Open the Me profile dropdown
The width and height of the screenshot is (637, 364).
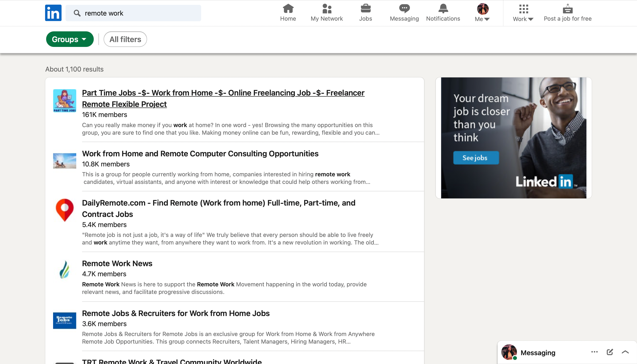click(x=482, y=12)
